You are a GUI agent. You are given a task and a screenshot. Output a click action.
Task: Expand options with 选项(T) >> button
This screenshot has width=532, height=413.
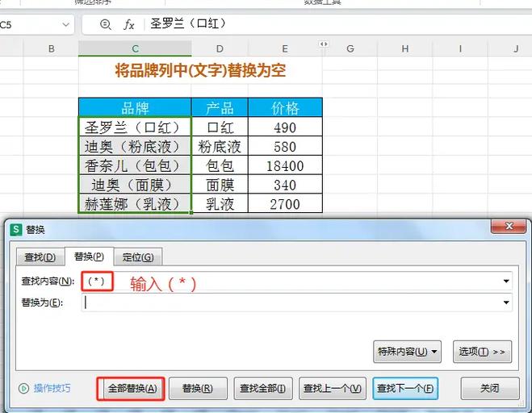point(482,352)
